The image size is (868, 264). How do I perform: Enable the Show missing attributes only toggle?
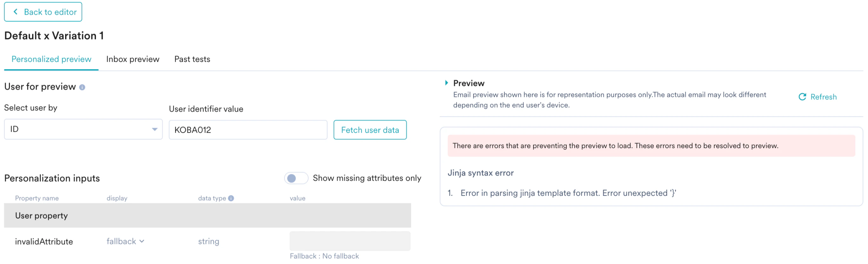click(296, 178)
